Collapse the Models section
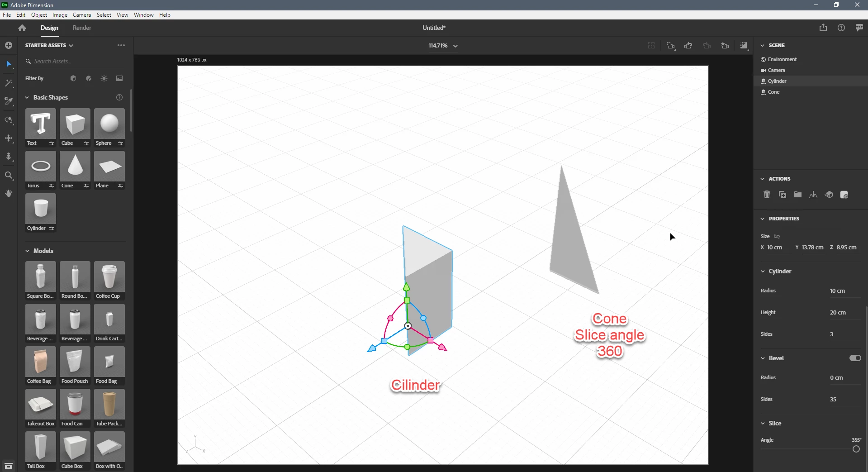The height and width of the screenshot is (472, 868). pos(27,251)
